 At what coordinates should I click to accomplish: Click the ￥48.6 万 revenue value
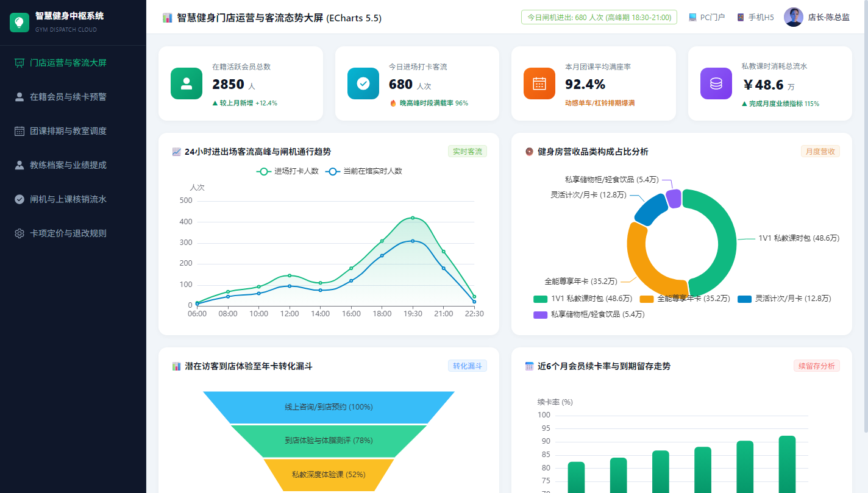point(768,85)
